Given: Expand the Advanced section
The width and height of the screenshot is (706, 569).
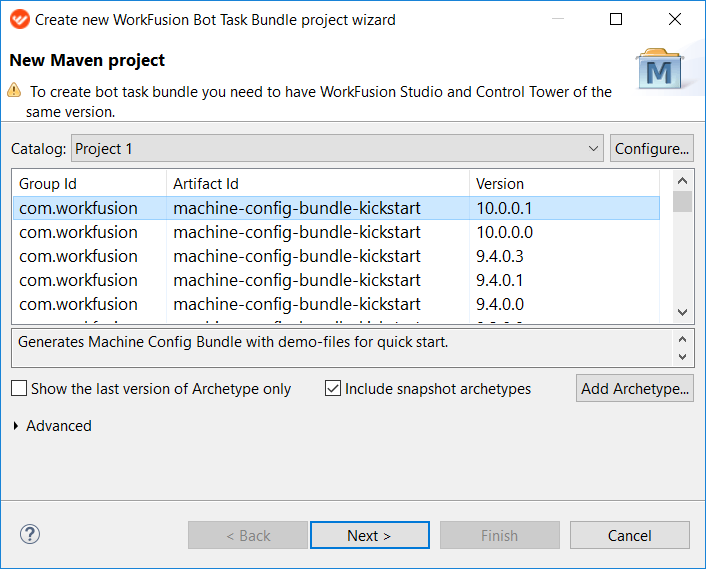Looking at the screenshot, I should 16,426.
